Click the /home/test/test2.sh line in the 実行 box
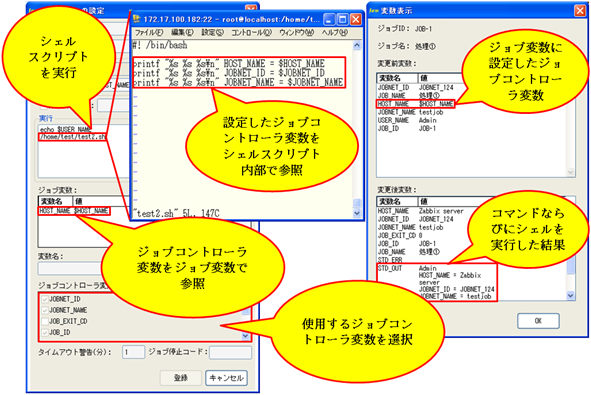 (72, 137)
